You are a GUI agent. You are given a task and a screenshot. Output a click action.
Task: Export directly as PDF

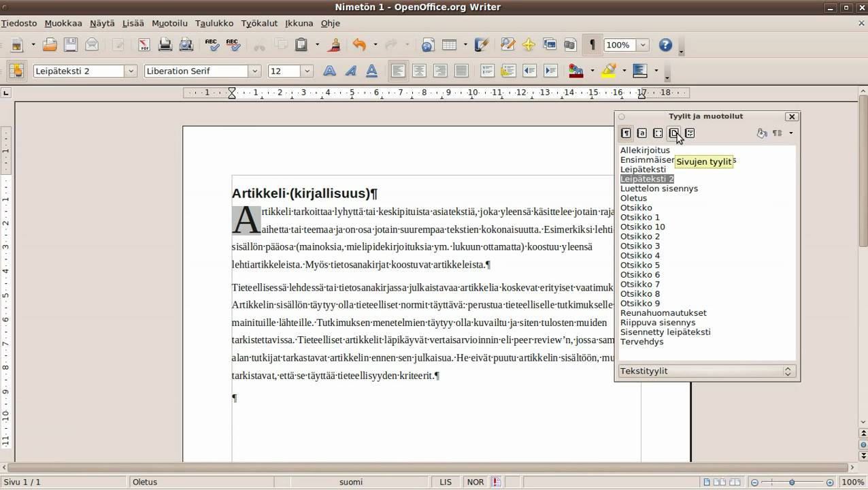[144, 45]
